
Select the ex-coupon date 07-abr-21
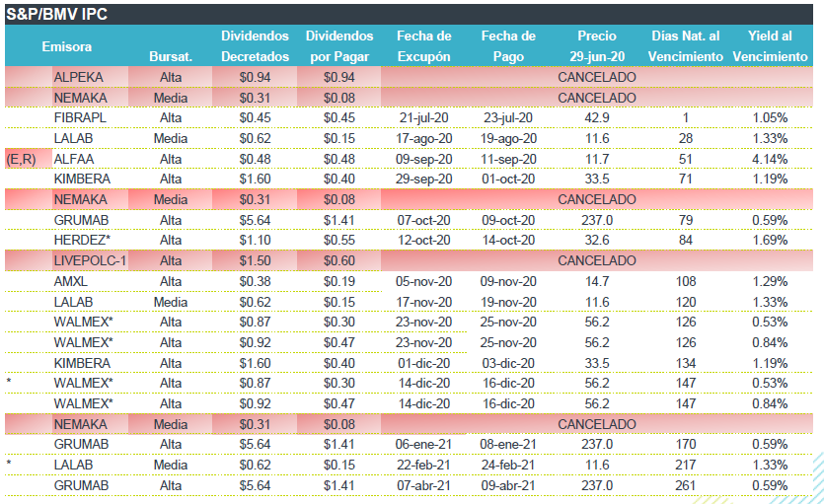point(423,485)
